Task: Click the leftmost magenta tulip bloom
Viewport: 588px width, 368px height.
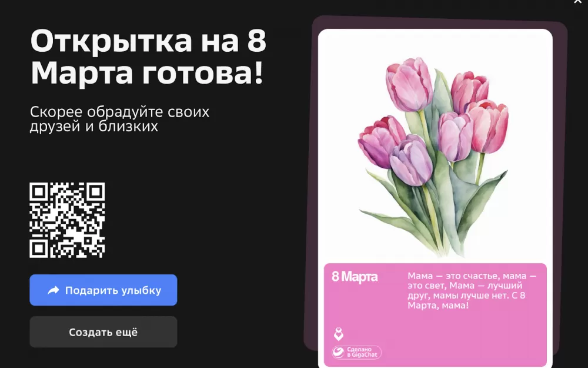Action: pos(379,141)
